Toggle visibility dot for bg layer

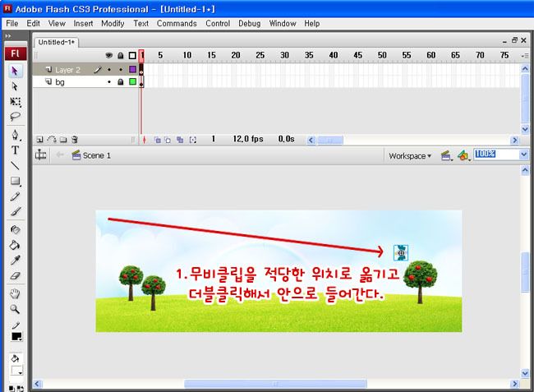pyautogui.click(x=109, y=82)
